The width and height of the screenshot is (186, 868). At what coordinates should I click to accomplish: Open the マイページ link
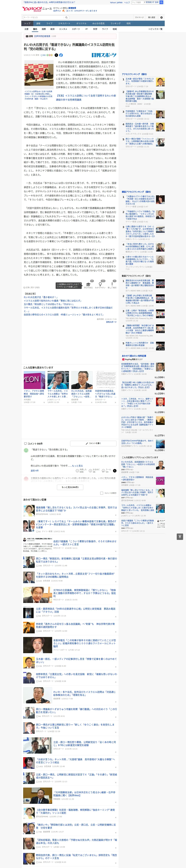click(139, 18)
